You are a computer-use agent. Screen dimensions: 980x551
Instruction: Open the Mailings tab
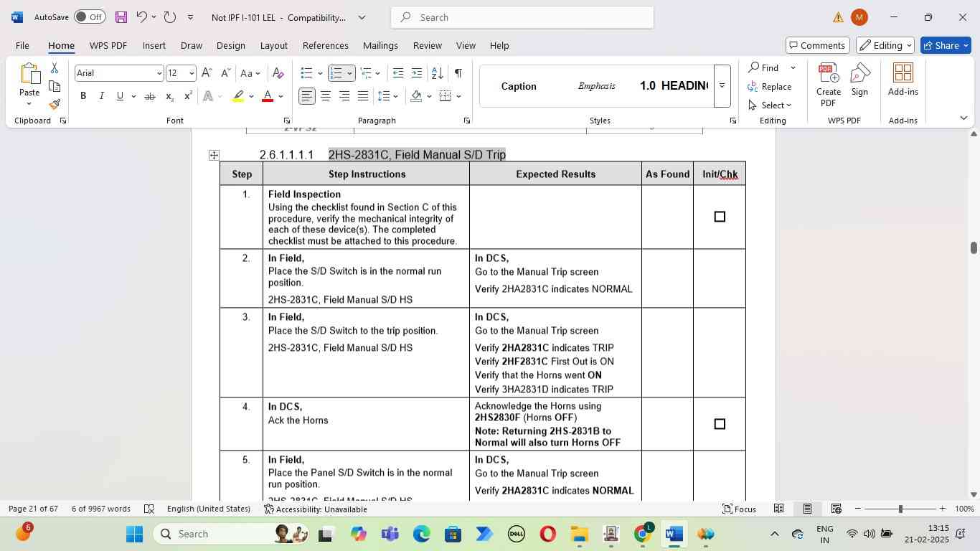pos(380,45)
